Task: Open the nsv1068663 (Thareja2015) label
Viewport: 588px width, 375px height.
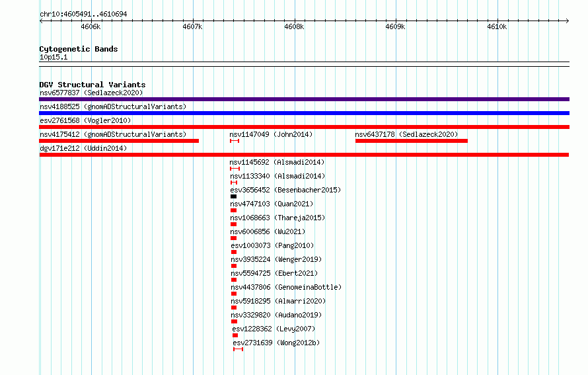Action: (x=277, y=218)
